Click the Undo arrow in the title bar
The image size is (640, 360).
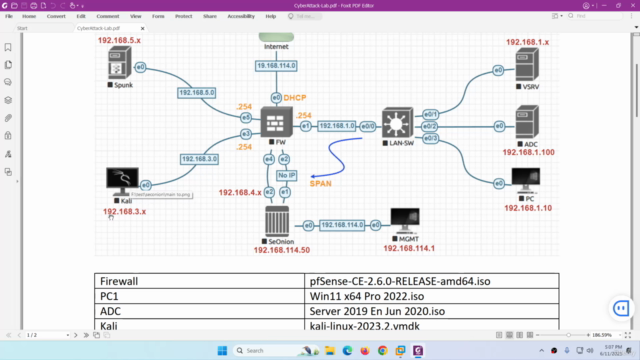[x=53, y=6]
